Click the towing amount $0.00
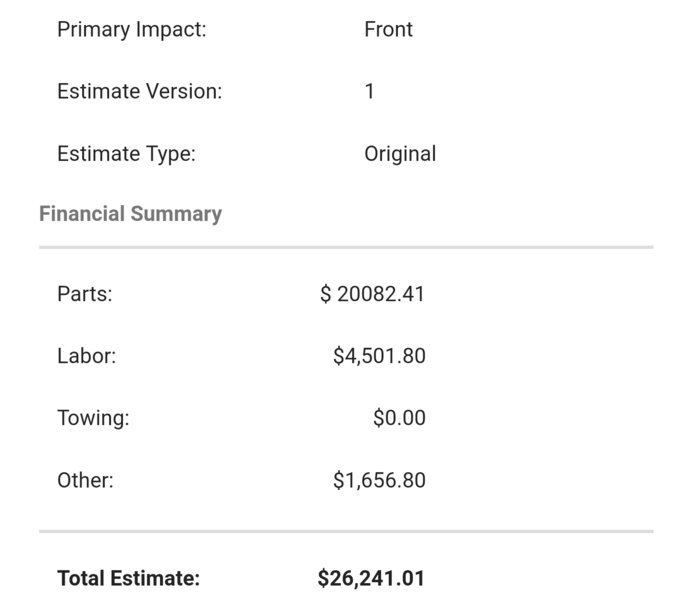 (x=399, y=418)
